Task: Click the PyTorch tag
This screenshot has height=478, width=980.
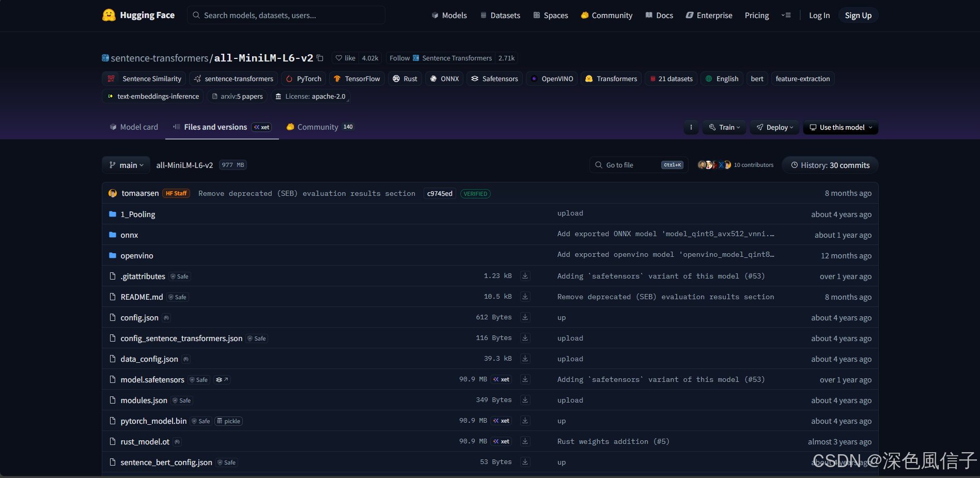Action: [304, 79]
